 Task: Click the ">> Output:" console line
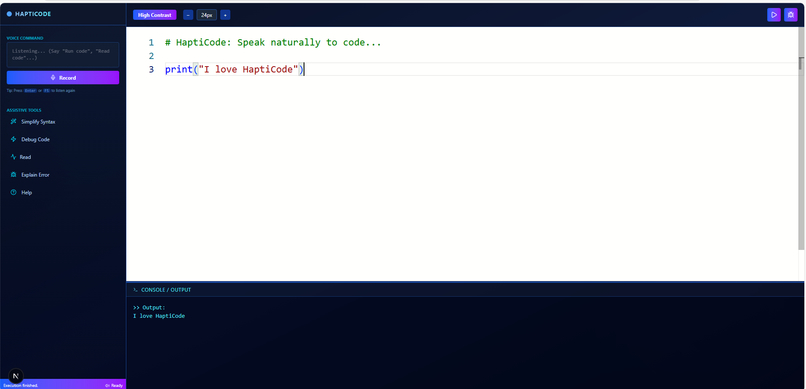tap(149, 308)
